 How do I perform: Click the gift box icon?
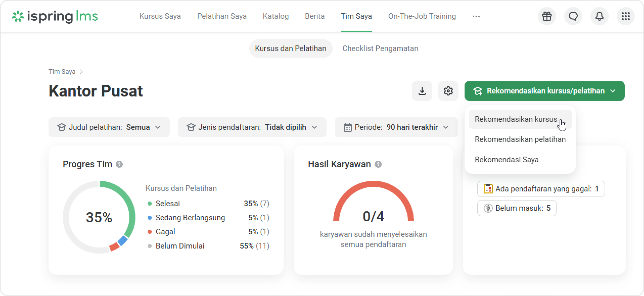(547, 16)
